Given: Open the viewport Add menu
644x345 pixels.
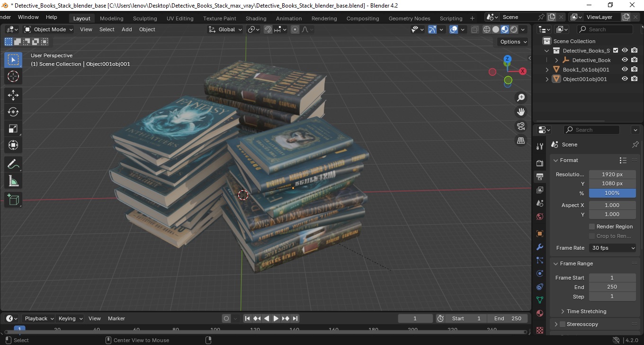Looking at the screenshot, I should pyautogui.click(x=127, y=29).
